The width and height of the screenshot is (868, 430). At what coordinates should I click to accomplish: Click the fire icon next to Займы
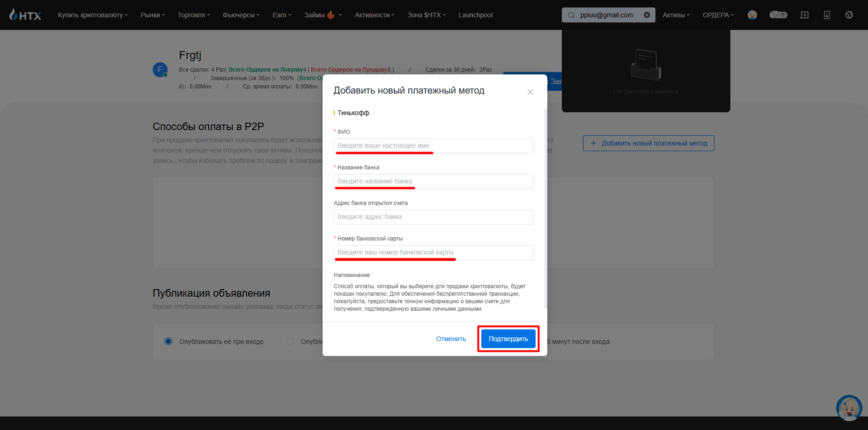[331, 15]
